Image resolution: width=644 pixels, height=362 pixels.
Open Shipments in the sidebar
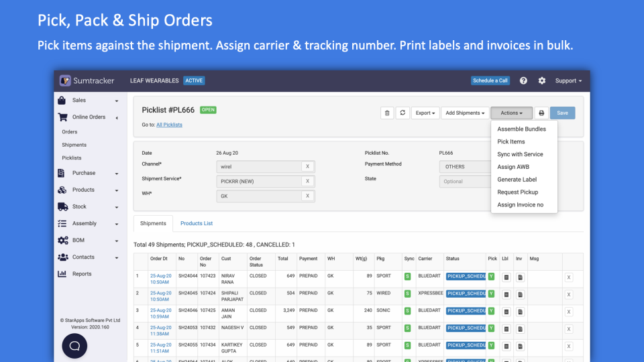click(x=74, y=145)
